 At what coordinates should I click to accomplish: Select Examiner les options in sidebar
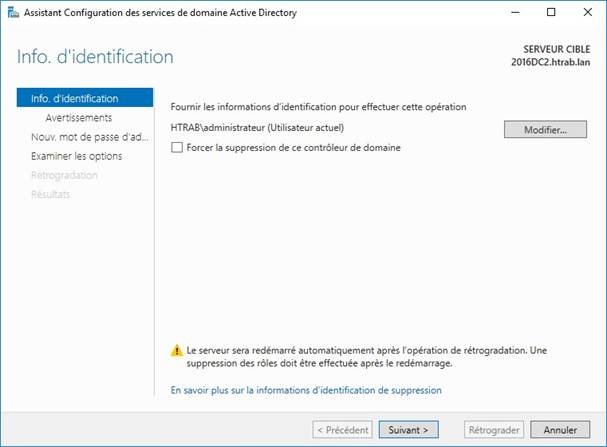pos(77,156)
